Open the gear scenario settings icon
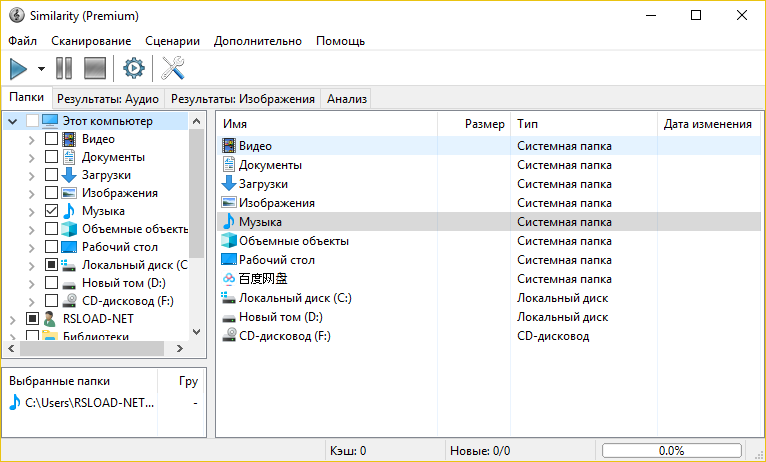 point(133,69)
